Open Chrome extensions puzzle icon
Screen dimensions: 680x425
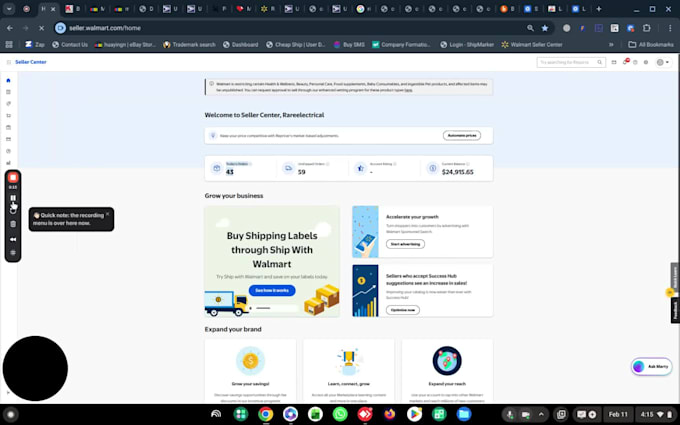tap(647, 28)
